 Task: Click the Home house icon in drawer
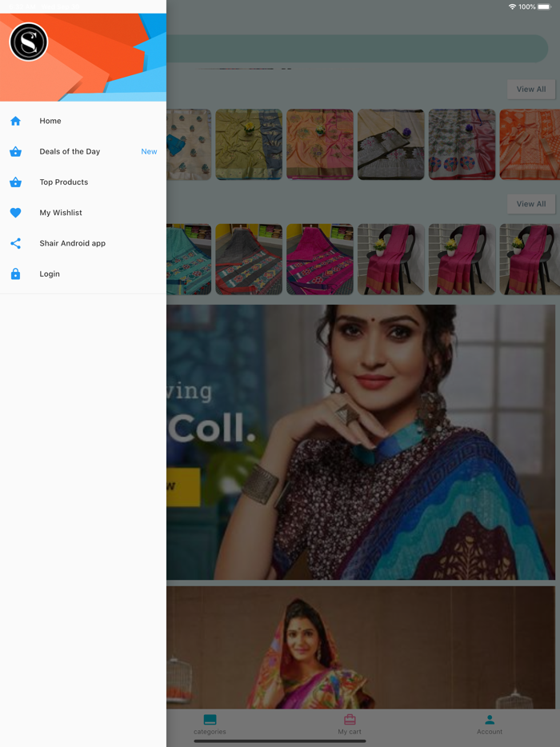15,121
